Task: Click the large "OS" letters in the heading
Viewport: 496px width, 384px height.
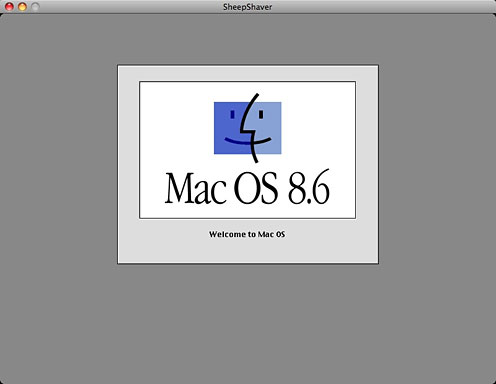Action: (x=256, y=188)
